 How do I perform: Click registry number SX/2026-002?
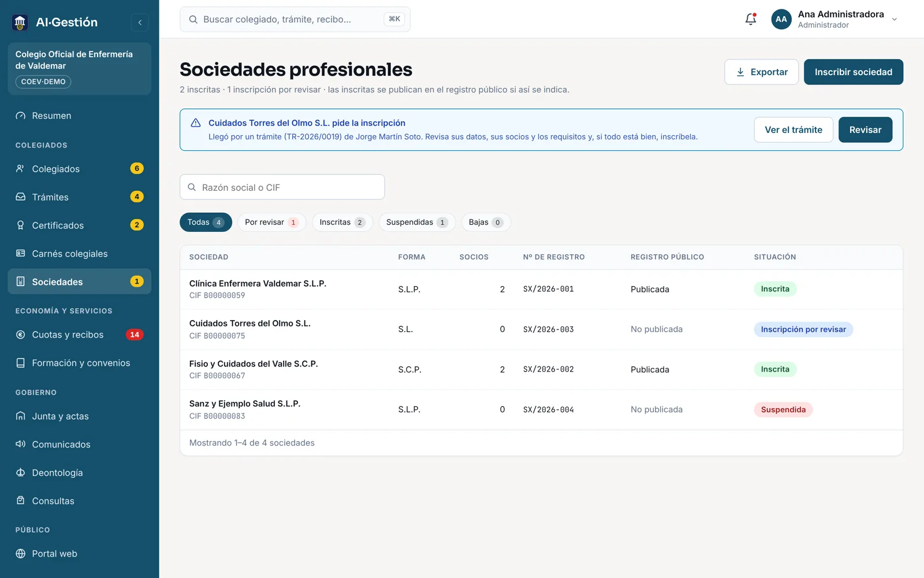[x=549, y=369]
